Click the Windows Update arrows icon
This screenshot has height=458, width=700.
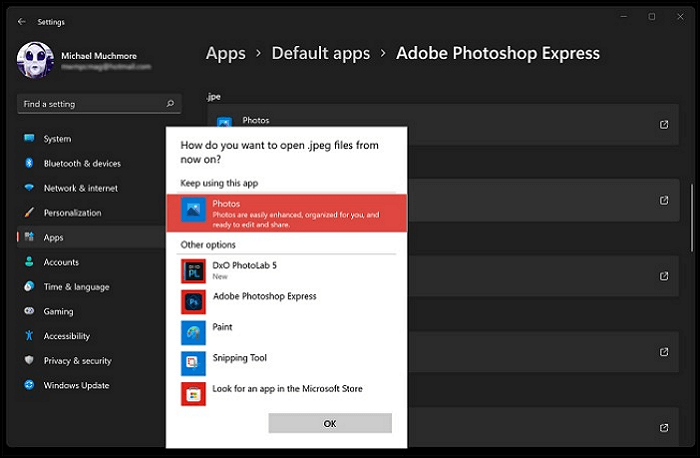click(29, 385)
